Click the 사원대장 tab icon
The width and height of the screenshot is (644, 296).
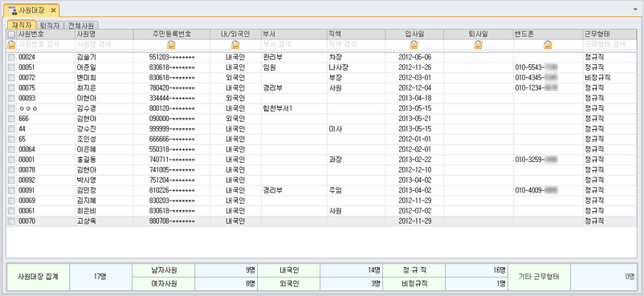coord(13,10)
